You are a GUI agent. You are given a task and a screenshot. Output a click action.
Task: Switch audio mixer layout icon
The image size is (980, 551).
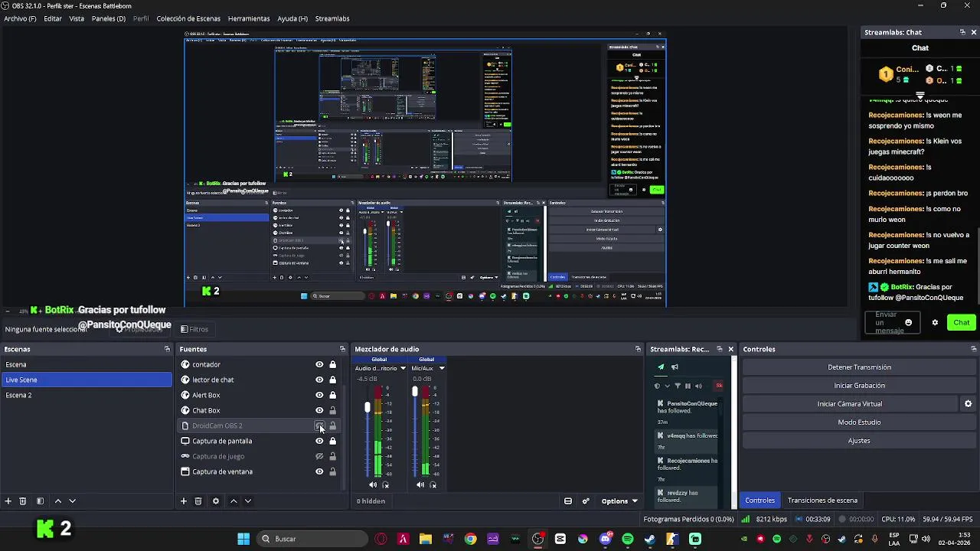coord(568,501)
